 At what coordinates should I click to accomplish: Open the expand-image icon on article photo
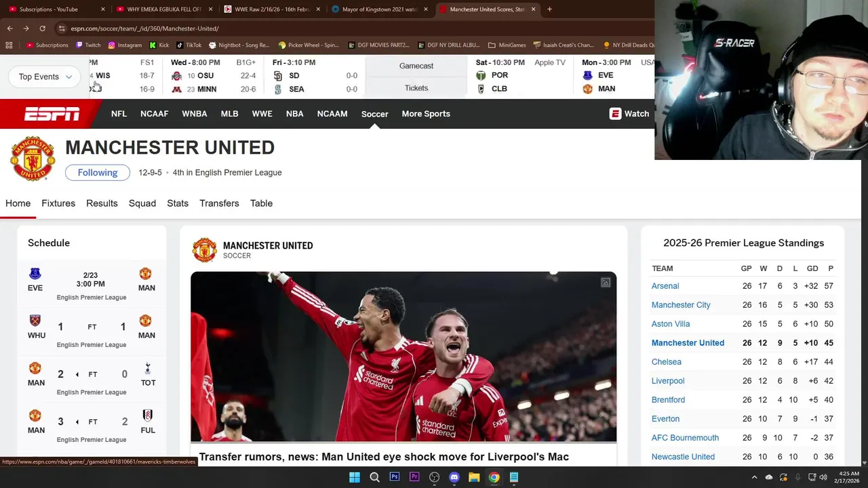tap(606, 283)
